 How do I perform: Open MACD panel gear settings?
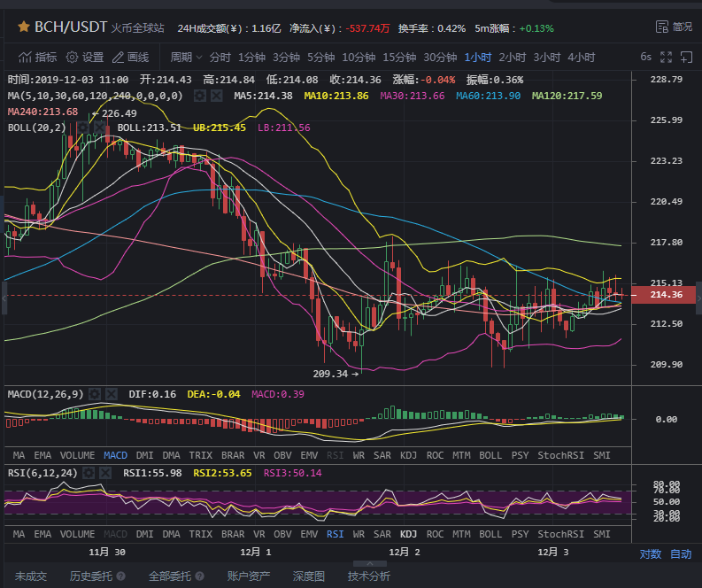[96, 393]
